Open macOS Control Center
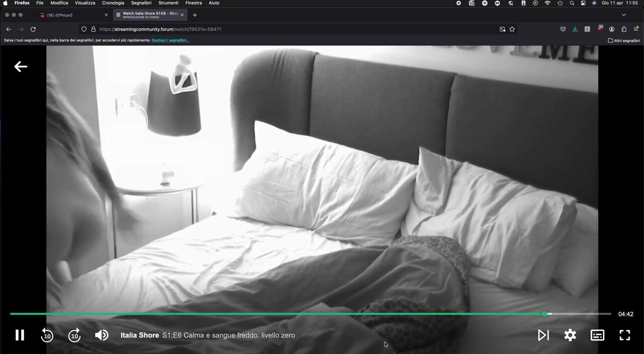Viewport: 644px width, 354px height. coord(584,3)
